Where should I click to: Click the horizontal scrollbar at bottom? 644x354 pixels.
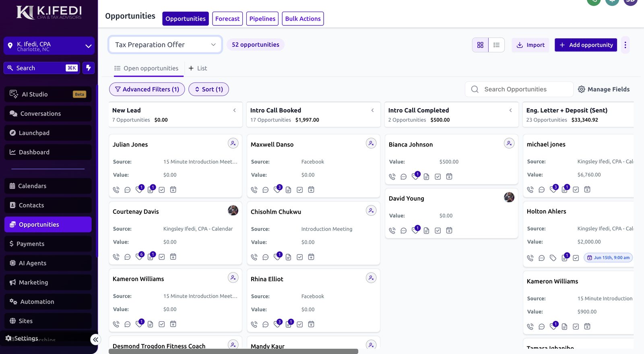click(x=233, y=351)
